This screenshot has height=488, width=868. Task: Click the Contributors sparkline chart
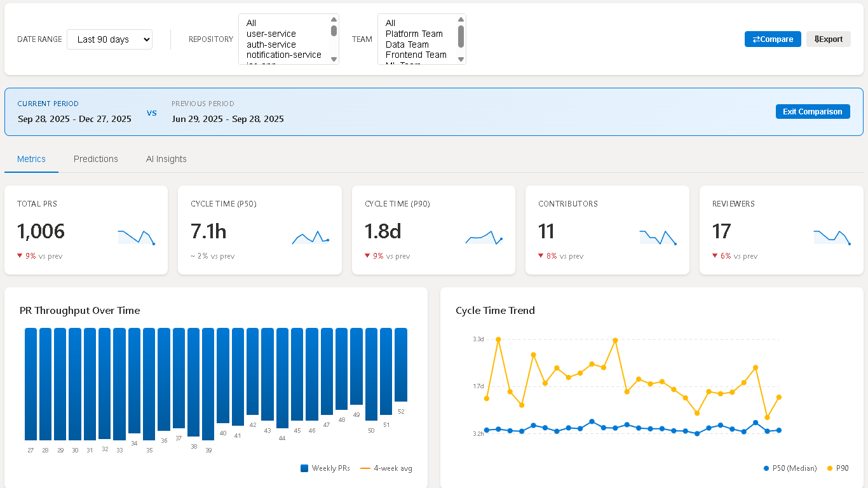pos(658,237)
